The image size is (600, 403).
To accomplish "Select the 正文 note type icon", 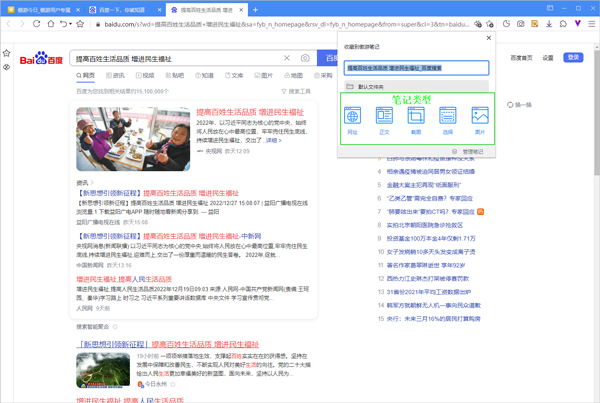I will click(x=384, y=119).
